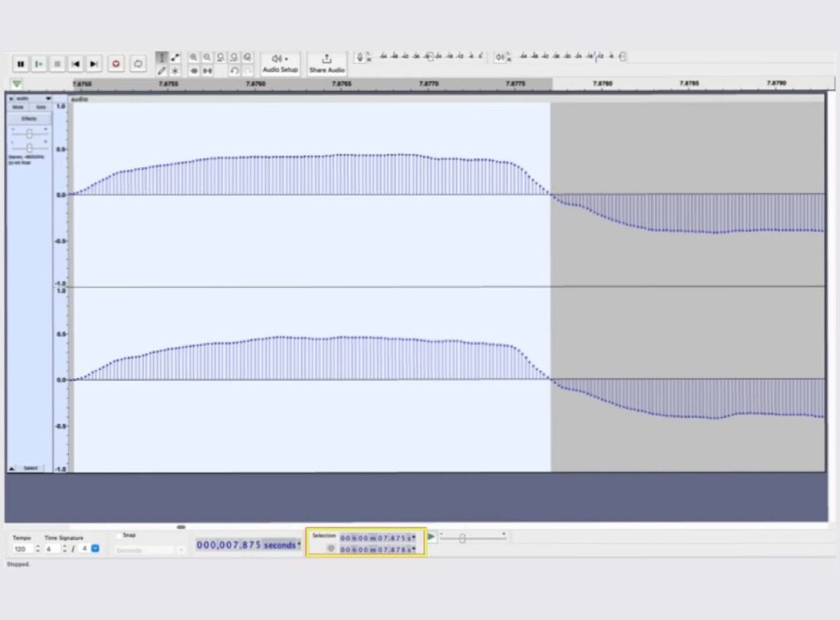
Task: Click the Tempo value field
Action: (x=22, y=549)
